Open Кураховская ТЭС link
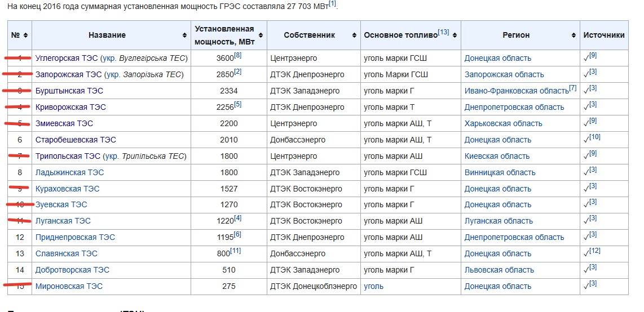Image resolution: width=644 pixels, height=312 pixels. coord(67,189)
